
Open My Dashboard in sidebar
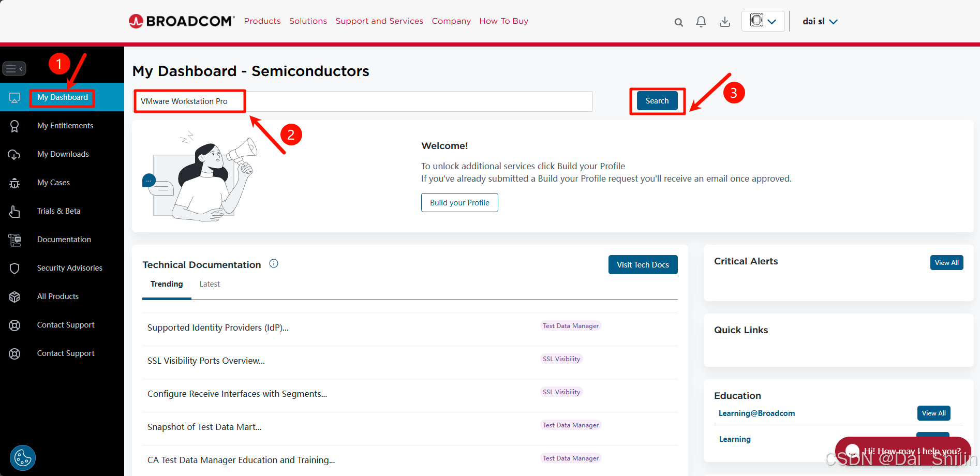[63, 97]
